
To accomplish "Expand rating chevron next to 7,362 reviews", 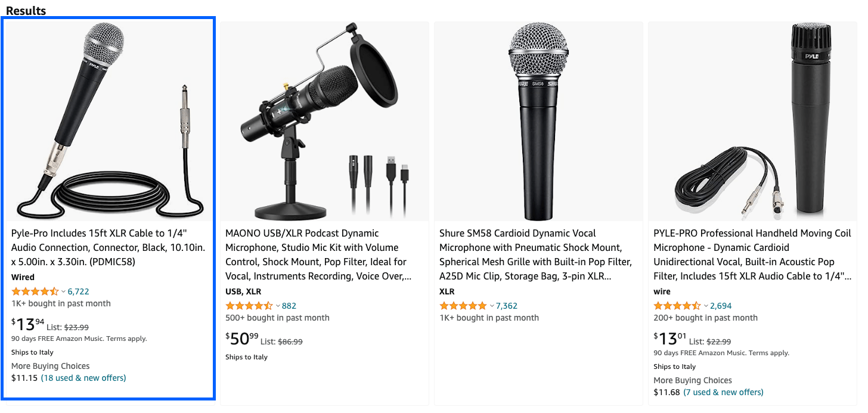I will tap(492, 306).
